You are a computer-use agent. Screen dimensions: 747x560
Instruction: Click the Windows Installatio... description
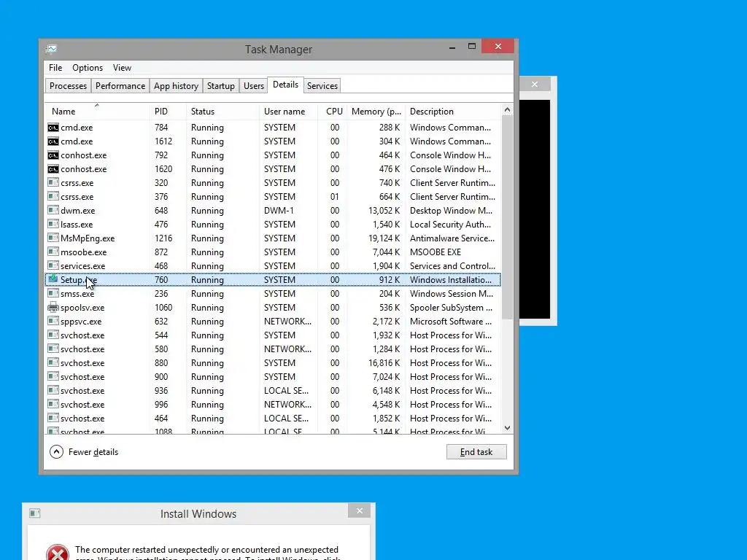pyautogui.click(x=451, y=280)
